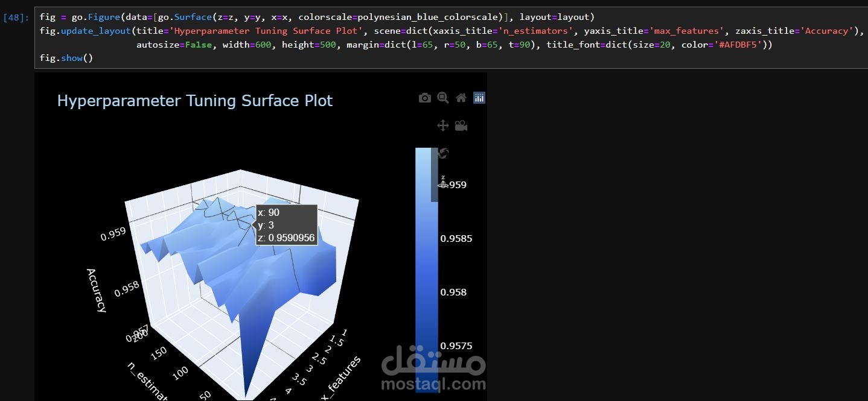Reset camera to last save video-camera icon
This screenshot has height=401, width=868.
pyautogui.click(x=461, y=125)
